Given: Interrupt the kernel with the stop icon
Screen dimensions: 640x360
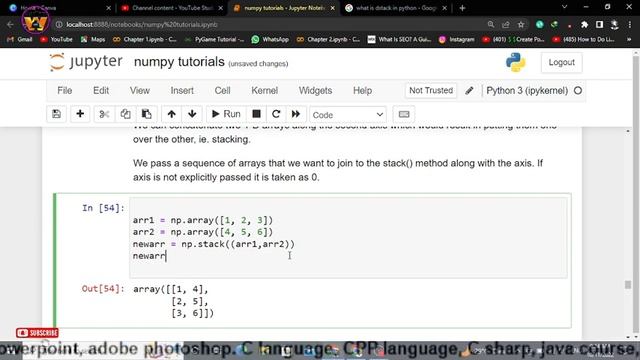Looking at the screenshot, I should coord(256,114).
